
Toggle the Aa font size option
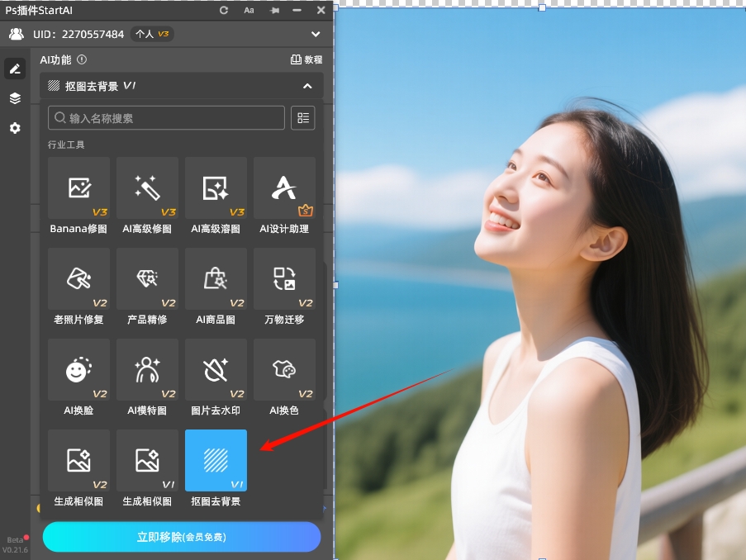(x=249, y=11)
